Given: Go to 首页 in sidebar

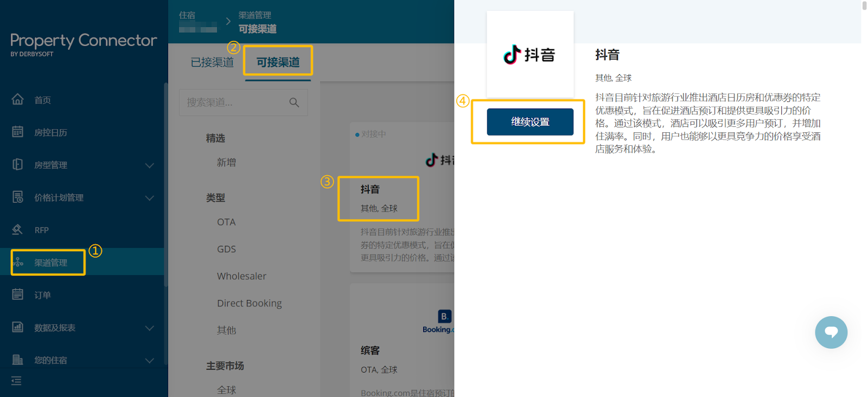Looking at the screenshot, I should point(43,100).
